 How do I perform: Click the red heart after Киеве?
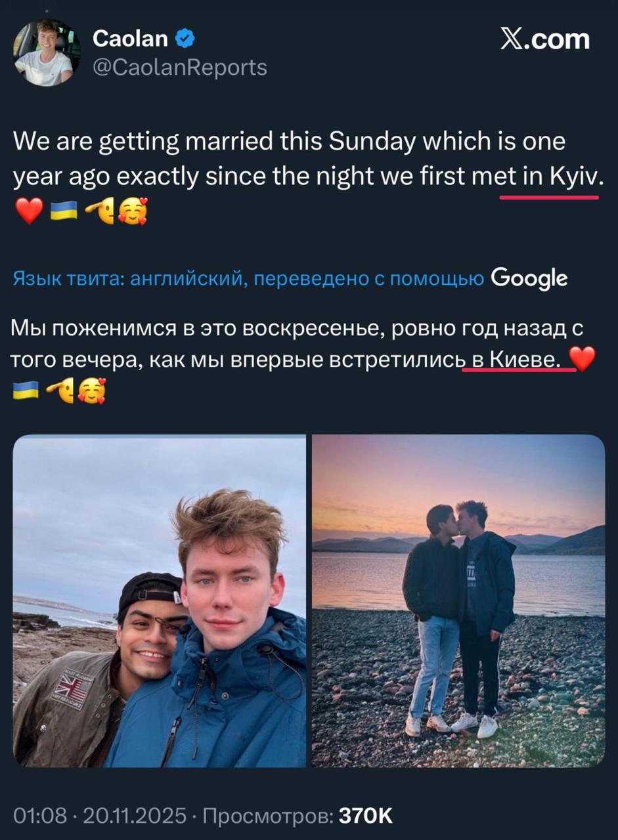point(582,358)
